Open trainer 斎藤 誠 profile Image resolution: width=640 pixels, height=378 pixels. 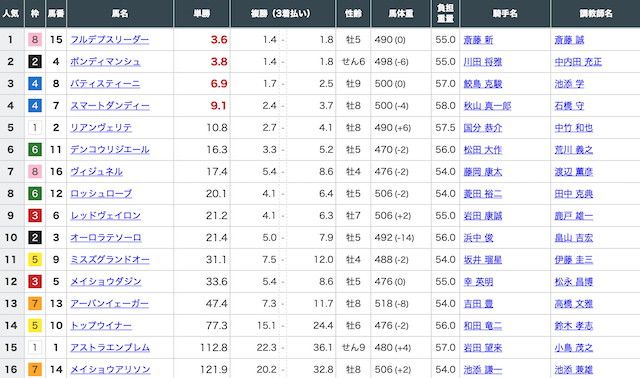point(569,40)
